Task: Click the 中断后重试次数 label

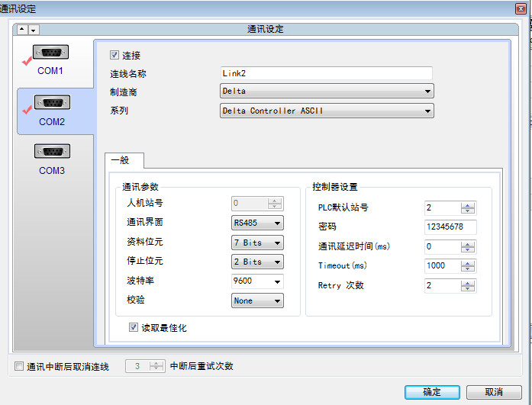Action: 202,366
